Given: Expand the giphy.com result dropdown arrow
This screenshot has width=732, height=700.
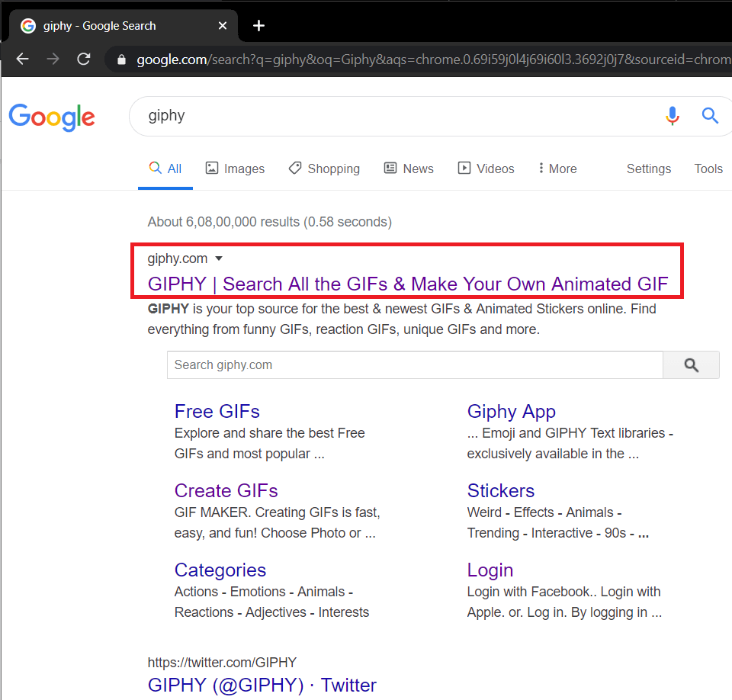Looking at the screenshot, I should click(x=219, y=259).
